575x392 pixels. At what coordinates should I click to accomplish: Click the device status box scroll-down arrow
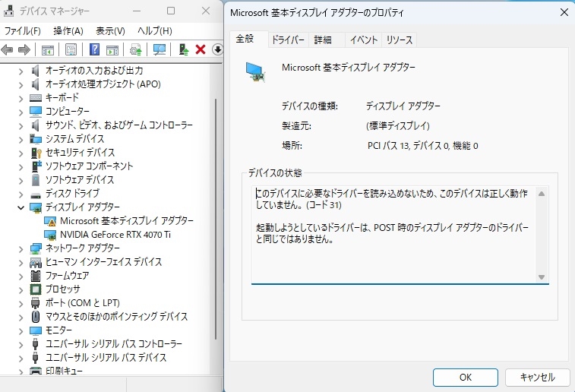pos(542,277)
